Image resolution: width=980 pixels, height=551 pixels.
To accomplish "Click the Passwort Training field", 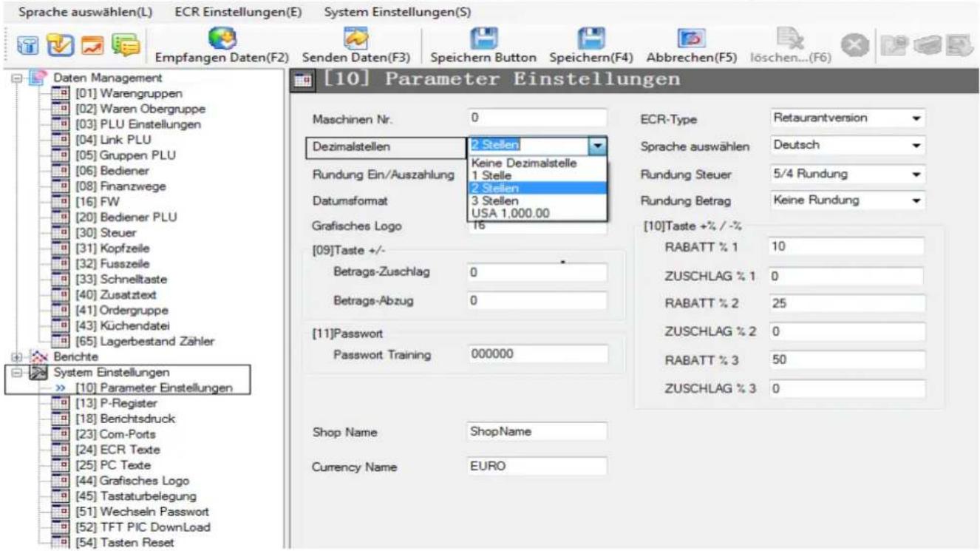I will [536, 354].
